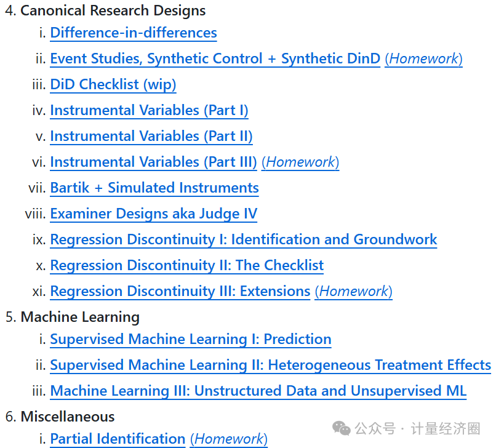The image size is (496, 448).
Task: Open the DiD Checklist (wip) link
Action: click(113, 85)
